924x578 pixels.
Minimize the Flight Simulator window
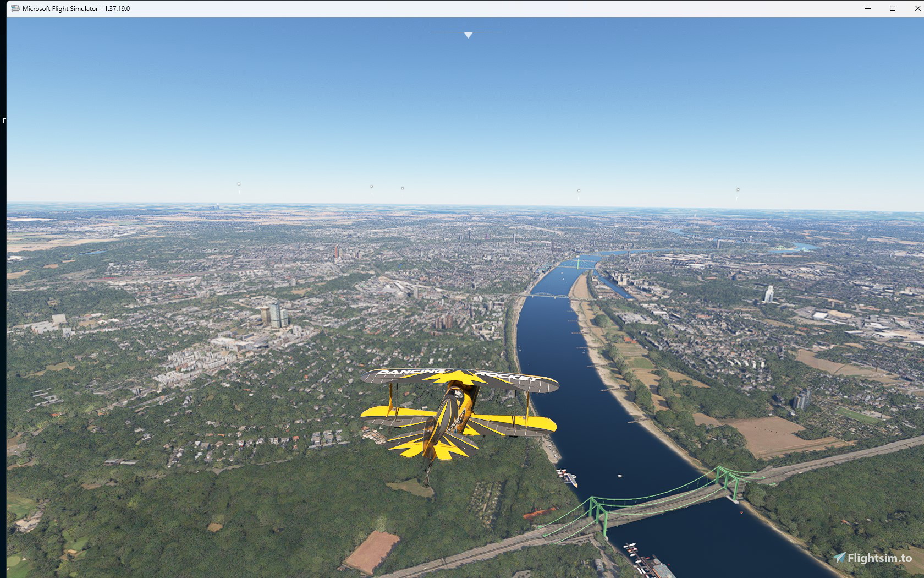(868, 8)
